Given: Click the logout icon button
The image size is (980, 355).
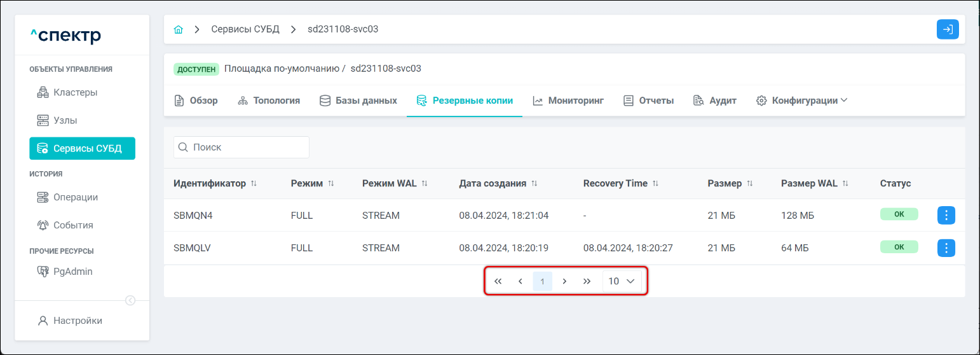Looking at the screenshot, I should click(947, 30).
